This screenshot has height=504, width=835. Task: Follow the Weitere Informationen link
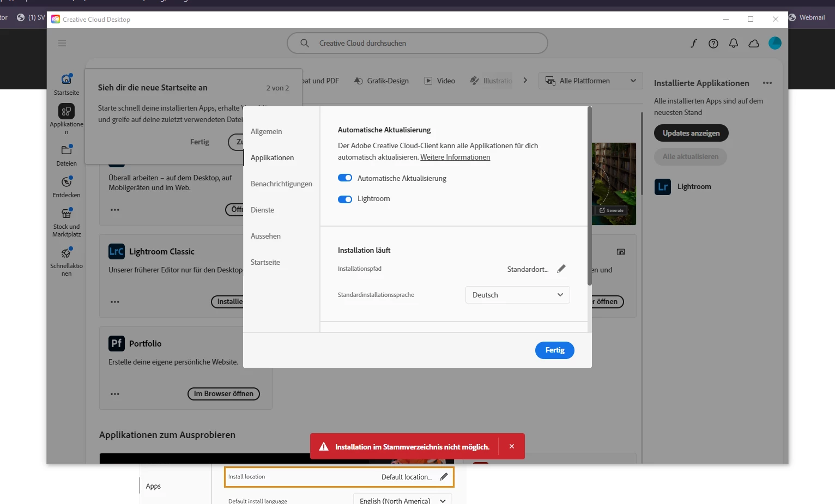coord(455,157)
